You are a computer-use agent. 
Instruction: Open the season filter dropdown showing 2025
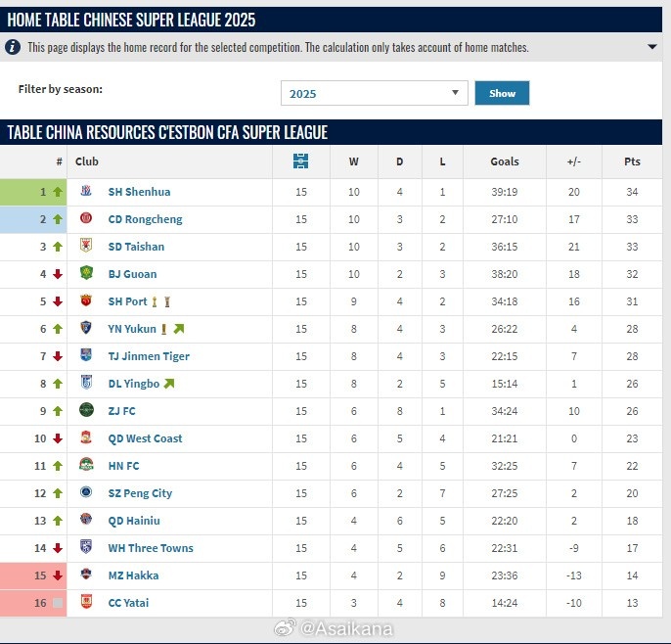coord(375,93)
